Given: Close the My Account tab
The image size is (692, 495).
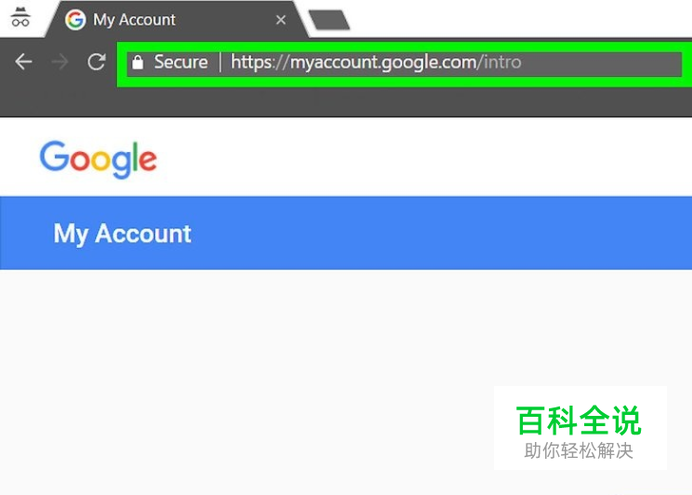Looking at the screenshot, I should coord(281,20).
